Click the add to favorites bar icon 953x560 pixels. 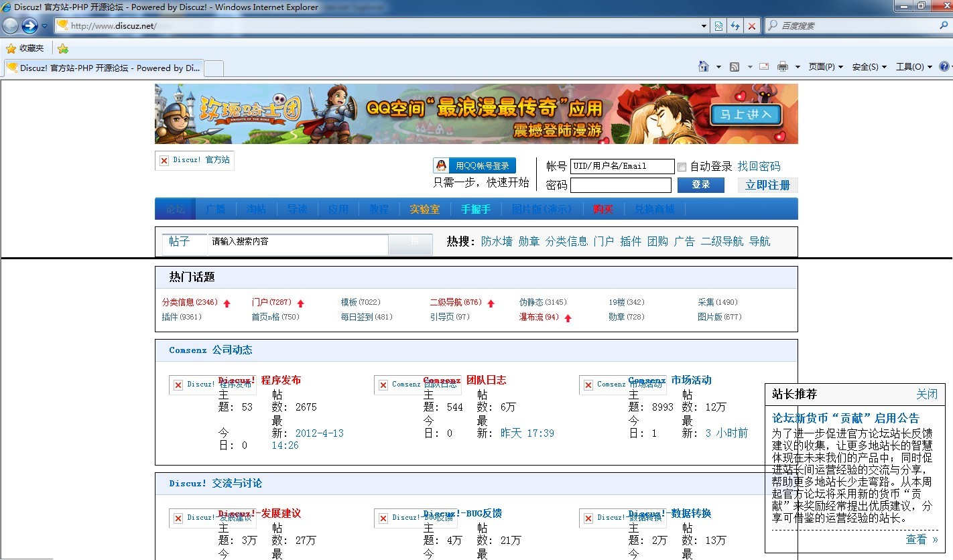point(63,48)
